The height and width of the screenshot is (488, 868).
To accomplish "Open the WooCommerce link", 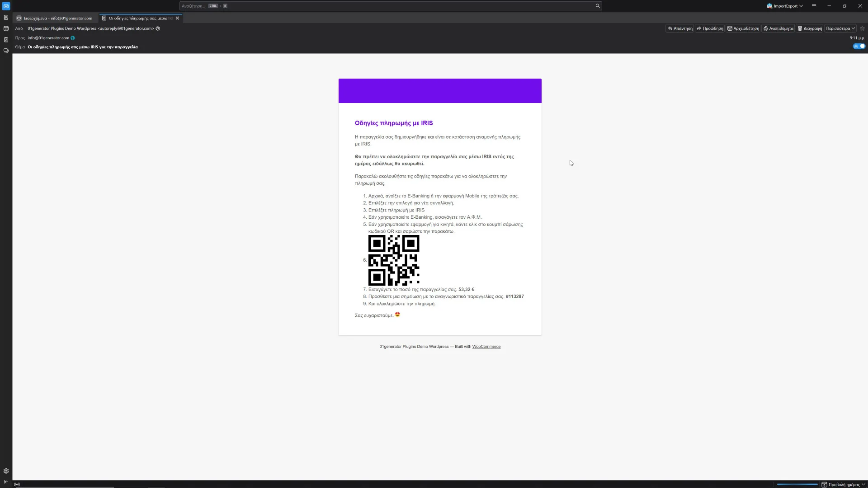I will click(486, 347).
